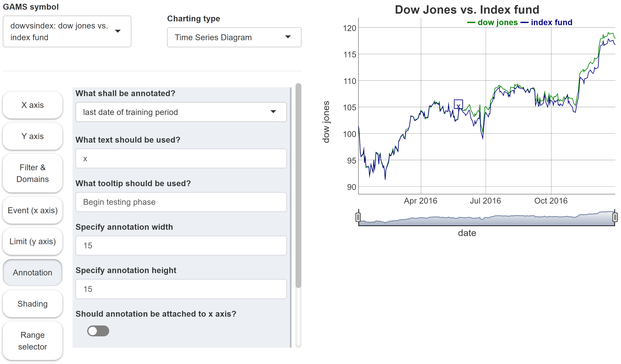Open the Range selector tab
Viewport: 621px width, 364px height.
point(32,341)
